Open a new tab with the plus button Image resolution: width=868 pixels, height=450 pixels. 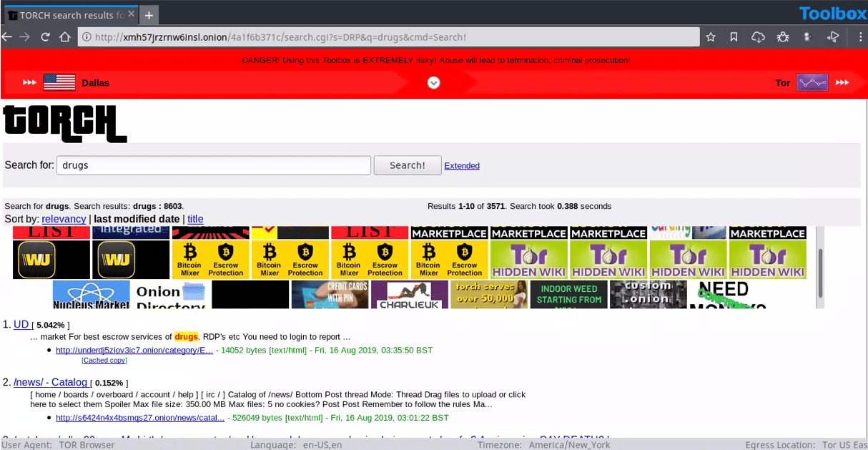(149, 15)
